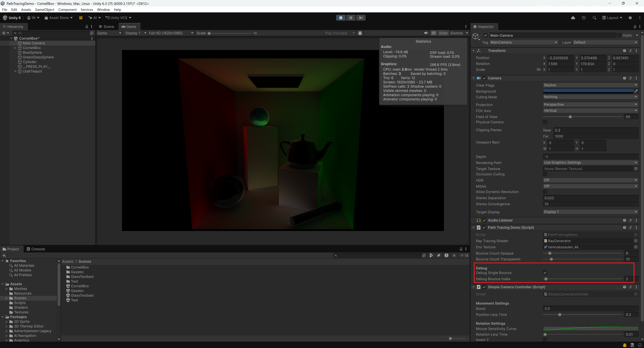
Task: Toggle constrained proportions for Scale
Action: pyautogui.click(x=539, y=70)
